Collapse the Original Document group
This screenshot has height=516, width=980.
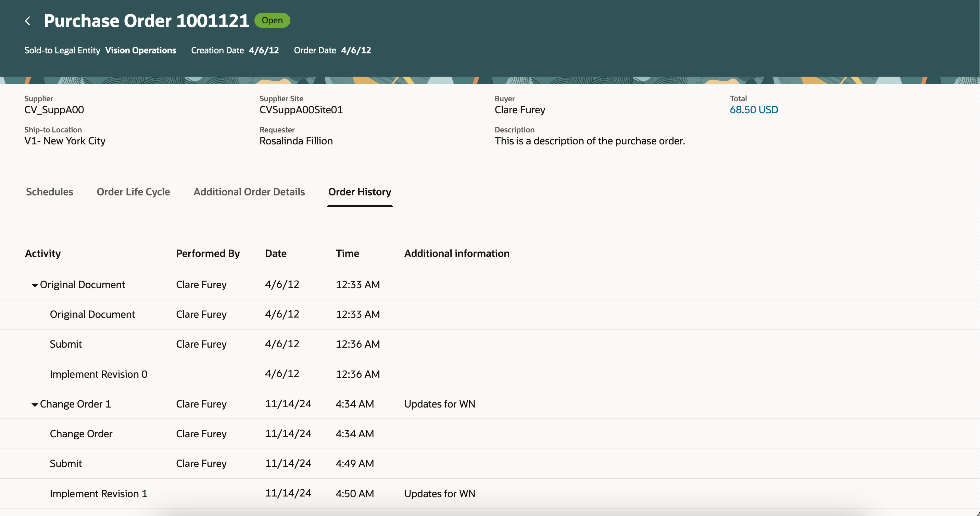pyautogui.click(x=35, y=285)
